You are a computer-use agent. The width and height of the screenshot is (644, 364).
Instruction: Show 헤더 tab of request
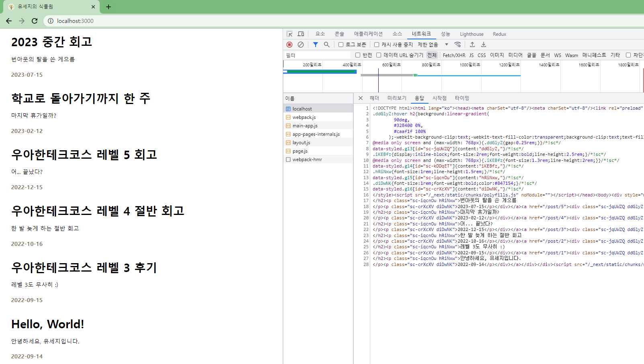[374, 98]
